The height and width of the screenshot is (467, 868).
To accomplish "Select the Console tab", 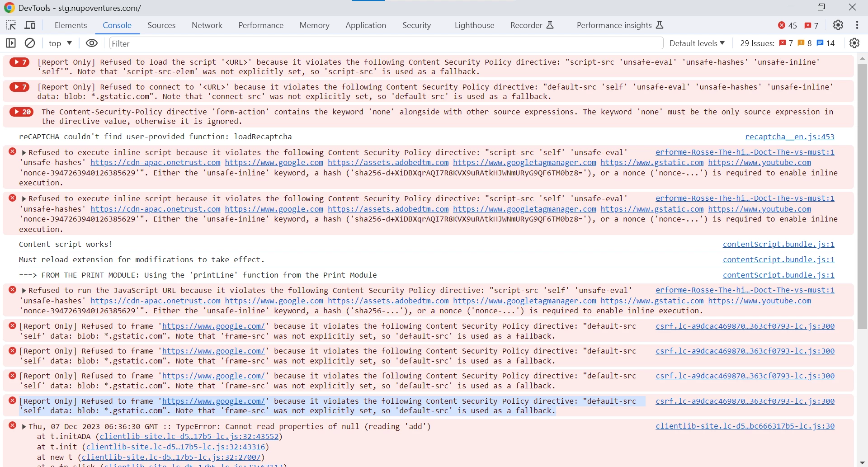I will pos(117,25).
